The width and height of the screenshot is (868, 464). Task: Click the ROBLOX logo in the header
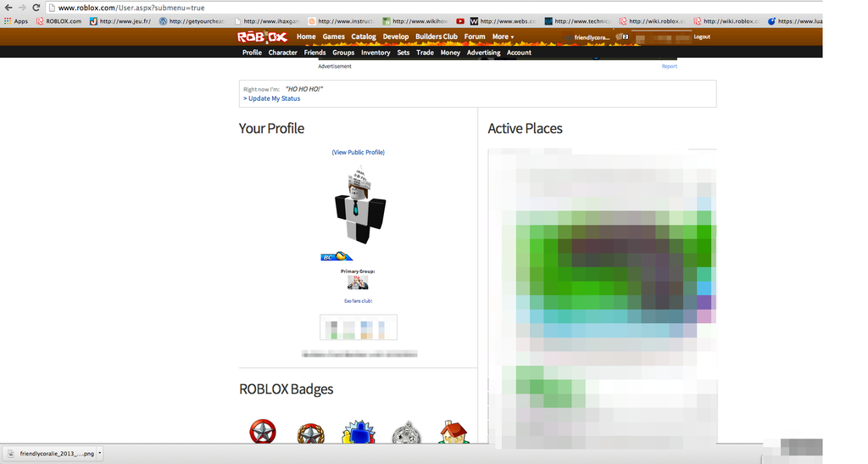[263, 37]
